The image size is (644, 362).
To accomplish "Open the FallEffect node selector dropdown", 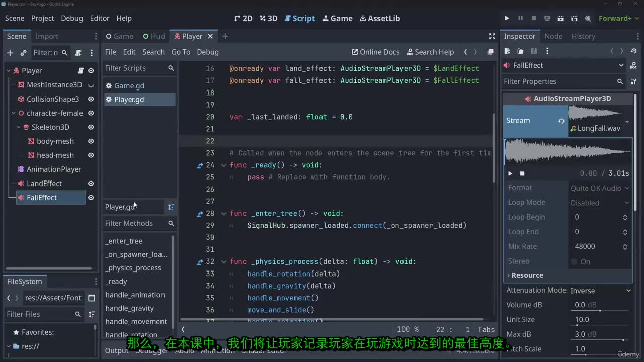I will pos(621,65).
